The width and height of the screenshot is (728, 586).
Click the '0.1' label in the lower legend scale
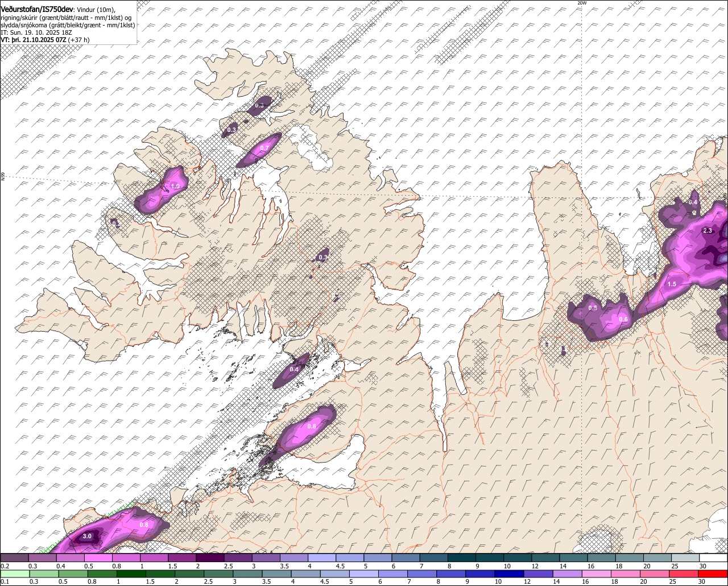coord(5,582)
